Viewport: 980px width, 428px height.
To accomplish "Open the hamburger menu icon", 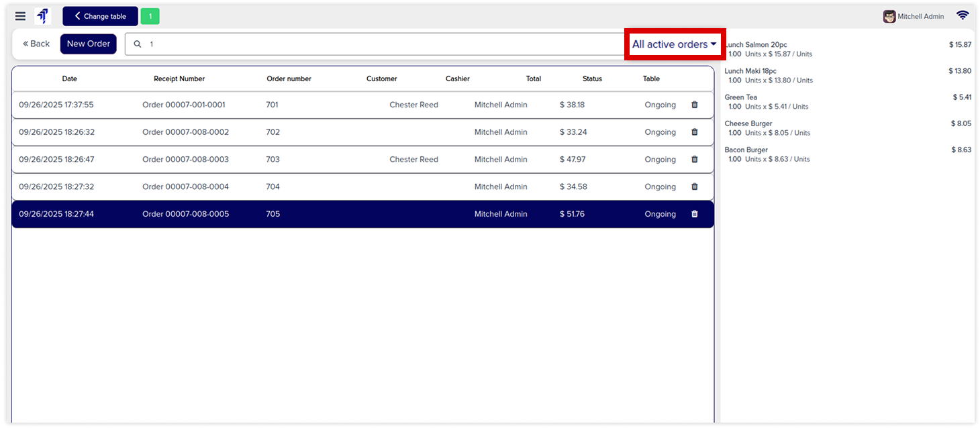I will 20,16.
